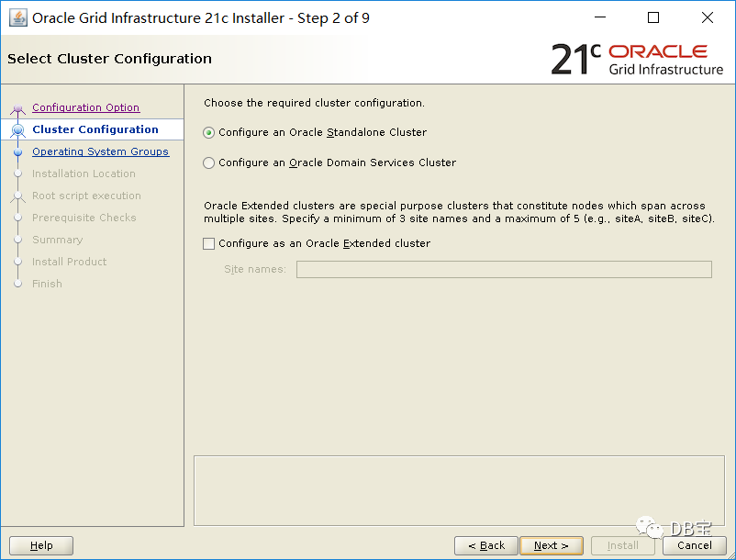
Task: Click the Root script execution step marker
Action: coord(17,196)
